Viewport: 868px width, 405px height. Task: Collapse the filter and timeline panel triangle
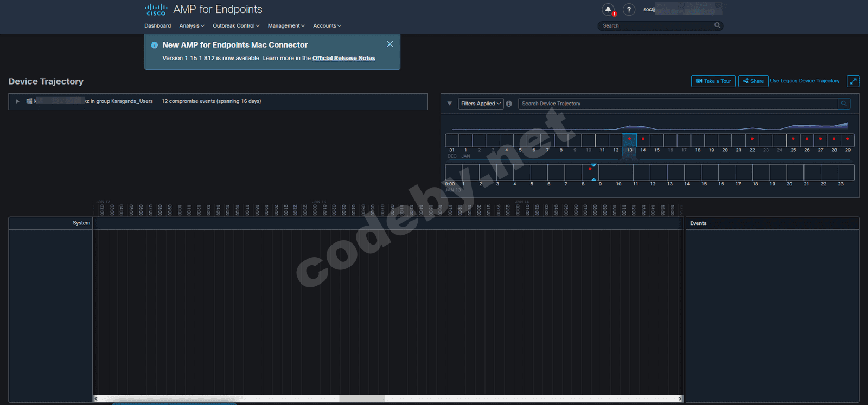449,104
